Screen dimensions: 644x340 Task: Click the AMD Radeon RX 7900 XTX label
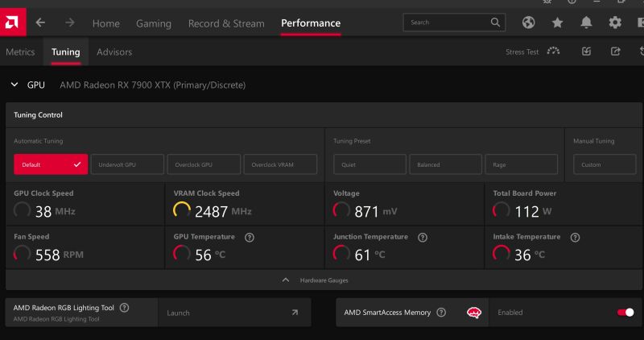pyautogui.click(x=152, y=85)
